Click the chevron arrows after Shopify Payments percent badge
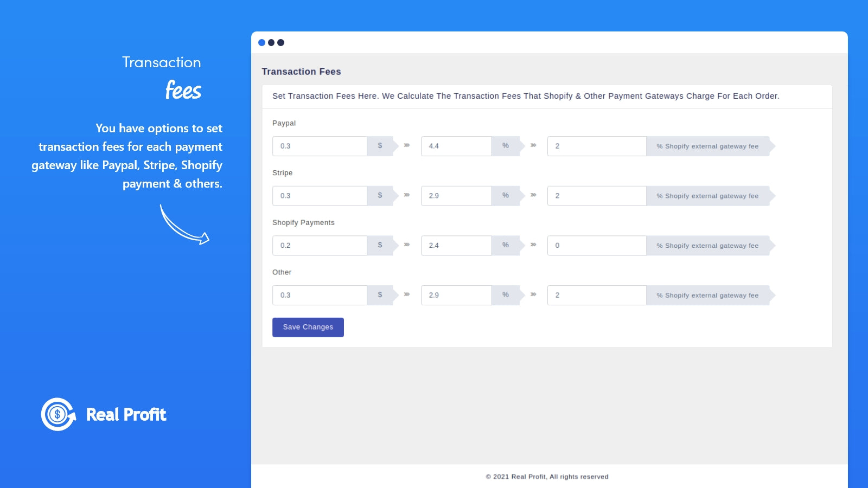Viewport: 868px width, 488px height. coord(533,245)
